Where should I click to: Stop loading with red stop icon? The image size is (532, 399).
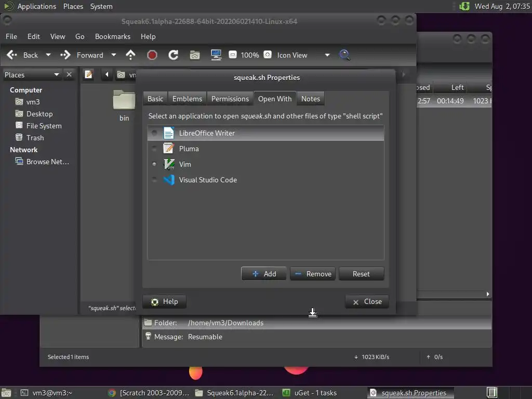(152, 55)
